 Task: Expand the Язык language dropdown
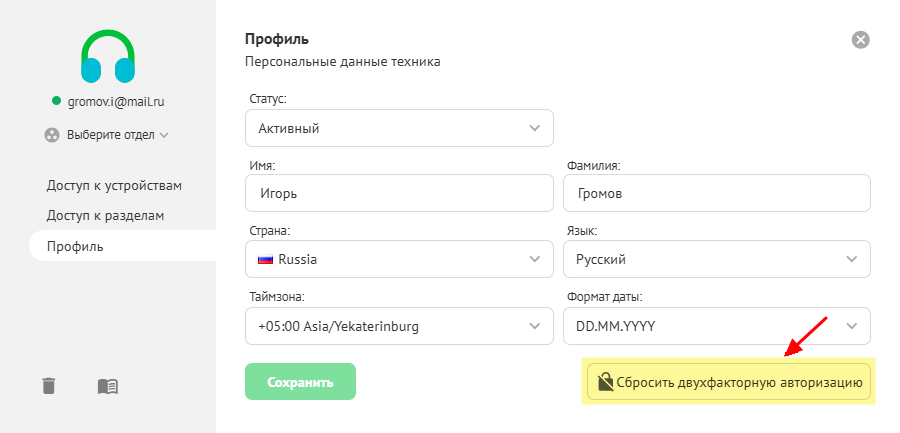point(716,259)
